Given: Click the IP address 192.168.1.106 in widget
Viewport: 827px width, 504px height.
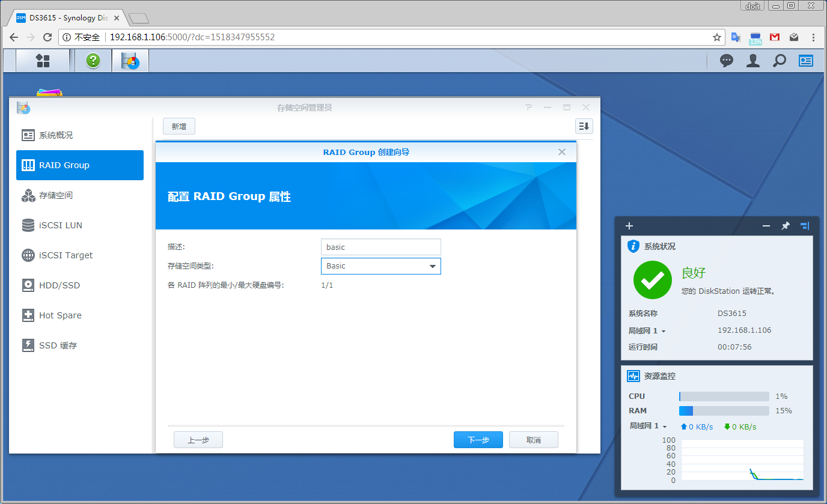Looking at the screenshot, I should click(745, 330).
